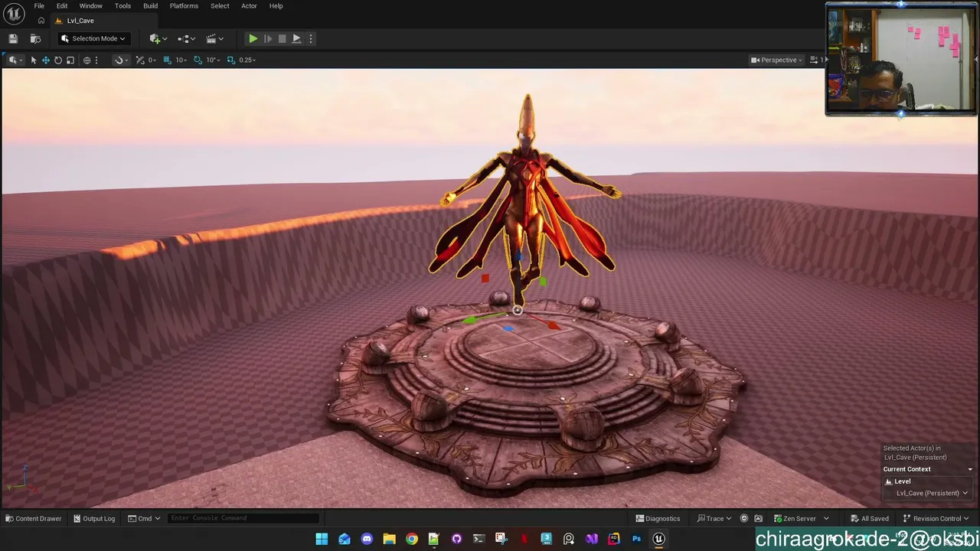Click the home icon beside the Lvl_Cave tab
The image size is (980, 551).
click(x=41, y=21)
